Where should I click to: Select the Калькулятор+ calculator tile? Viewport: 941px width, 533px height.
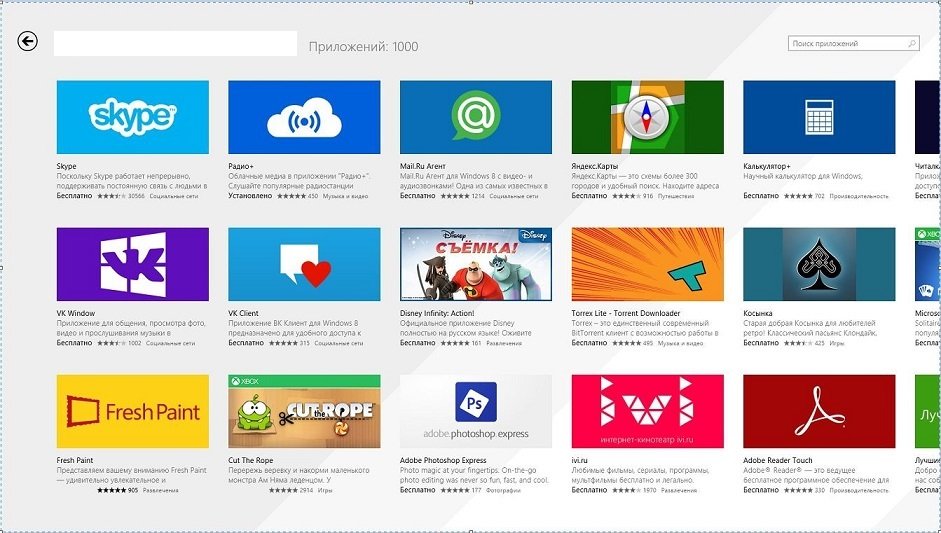click(819, 117)
